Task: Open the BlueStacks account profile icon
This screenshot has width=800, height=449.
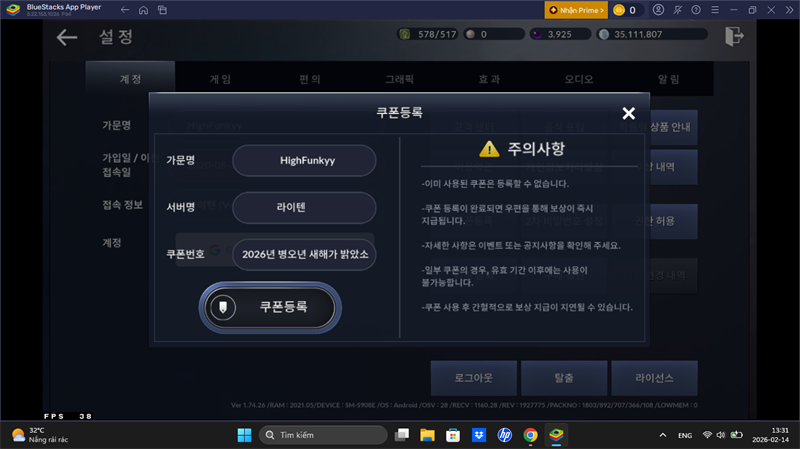Action: pos(658,10)
